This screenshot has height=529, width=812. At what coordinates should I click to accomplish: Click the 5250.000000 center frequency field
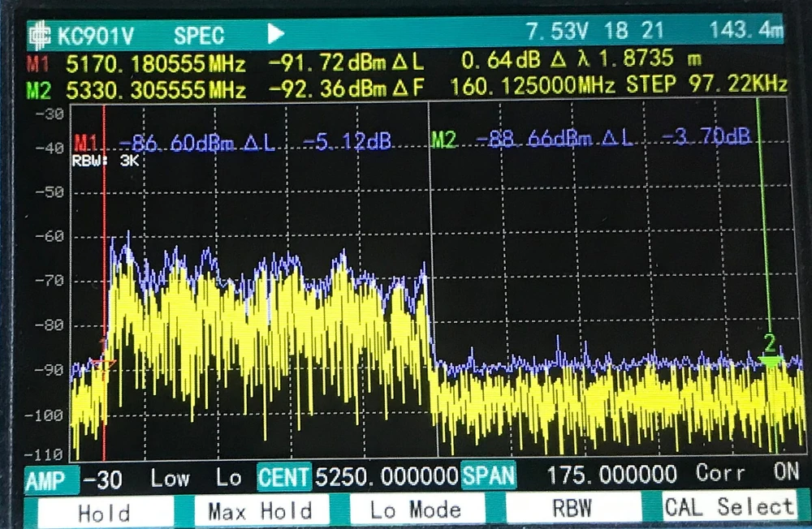pos(386,476)
